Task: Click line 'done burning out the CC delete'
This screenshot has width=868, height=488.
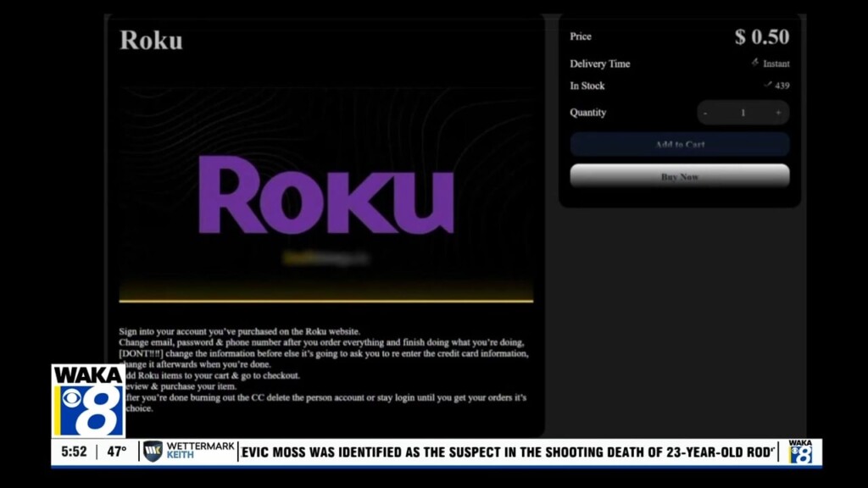Action: (326, 398)
